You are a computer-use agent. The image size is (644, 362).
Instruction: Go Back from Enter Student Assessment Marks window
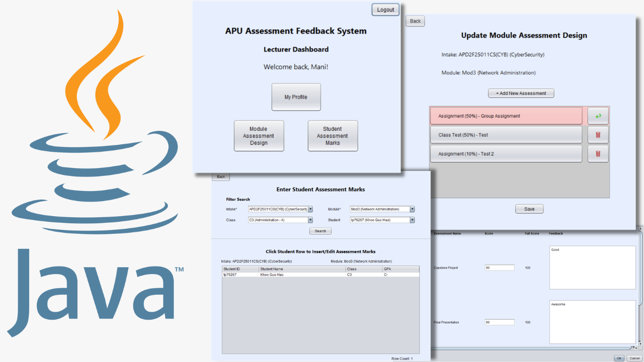[x=221, y=177]
